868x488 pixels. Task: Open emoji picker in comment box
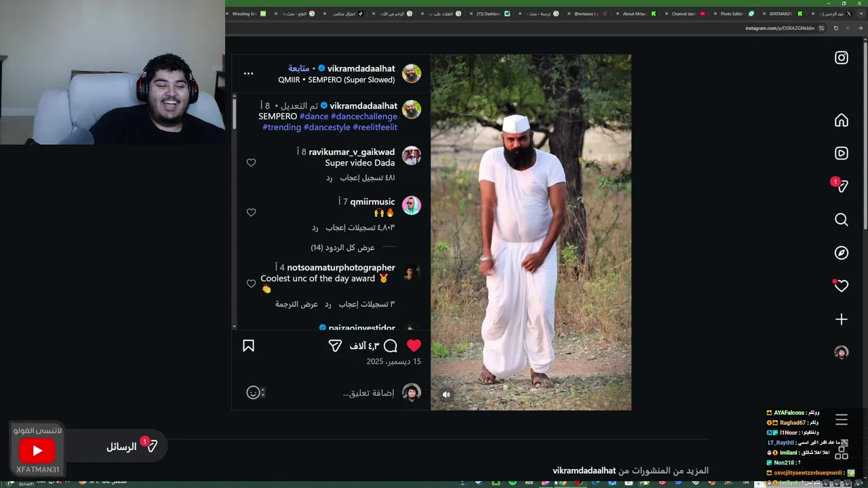pos(253,392)
